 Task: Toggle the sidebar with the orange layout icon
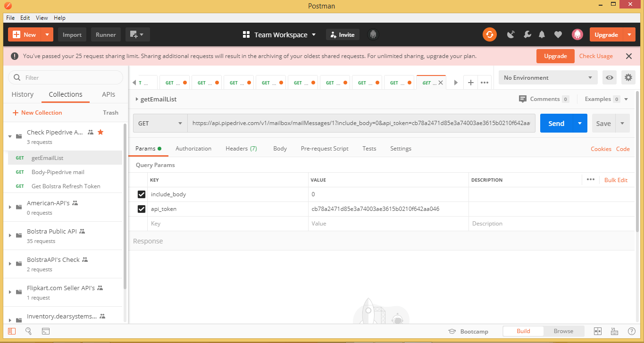(11, 331)
